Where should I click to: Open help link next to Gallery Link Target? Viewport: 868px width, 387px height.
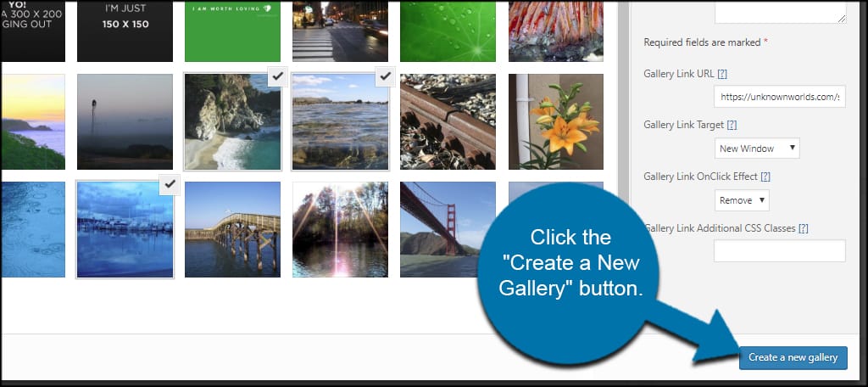732,126
